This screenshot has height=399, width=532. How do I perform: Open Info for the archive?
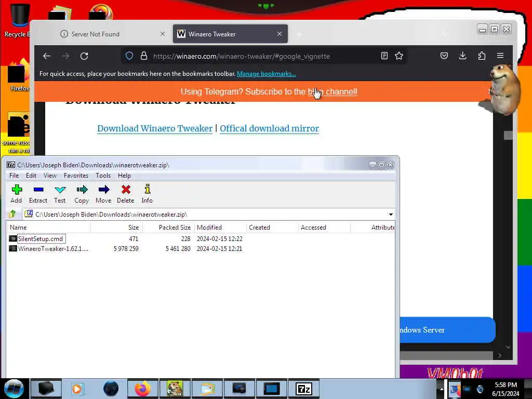(x=147, y=194)
